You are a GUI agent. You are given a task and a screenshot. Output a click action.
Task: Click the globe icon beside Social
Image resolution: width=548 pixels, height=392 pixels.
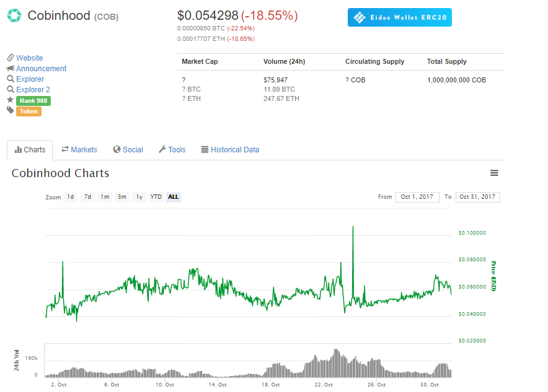pos(117,149)
